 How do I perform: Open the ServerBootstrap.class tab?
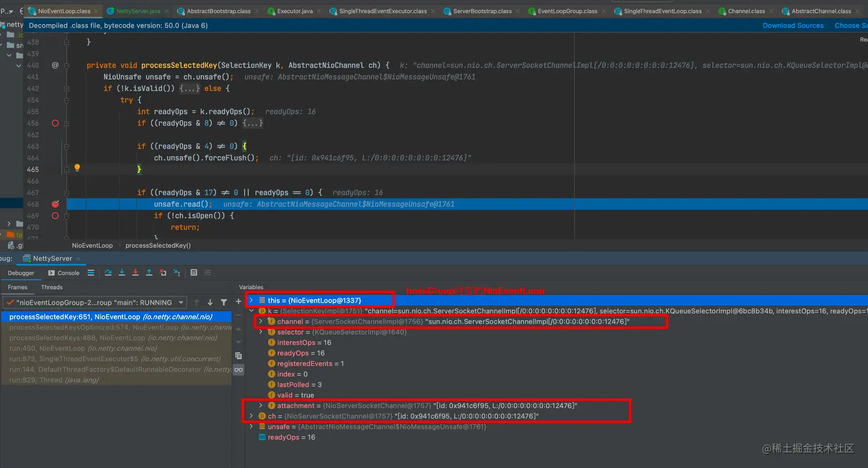482,11
